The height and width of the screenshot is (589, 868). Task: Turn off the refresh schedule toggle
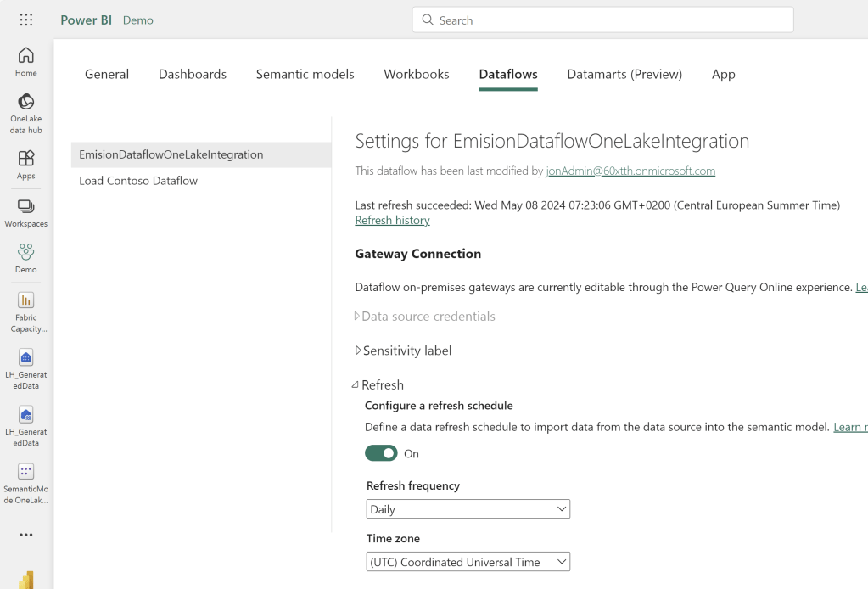tap(381, 453)
